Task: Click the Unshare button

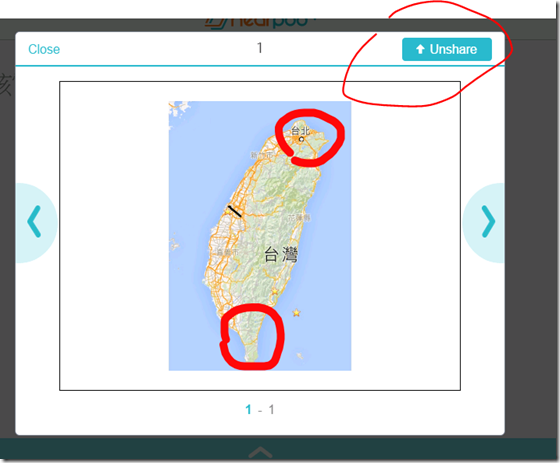Action: 447,49
